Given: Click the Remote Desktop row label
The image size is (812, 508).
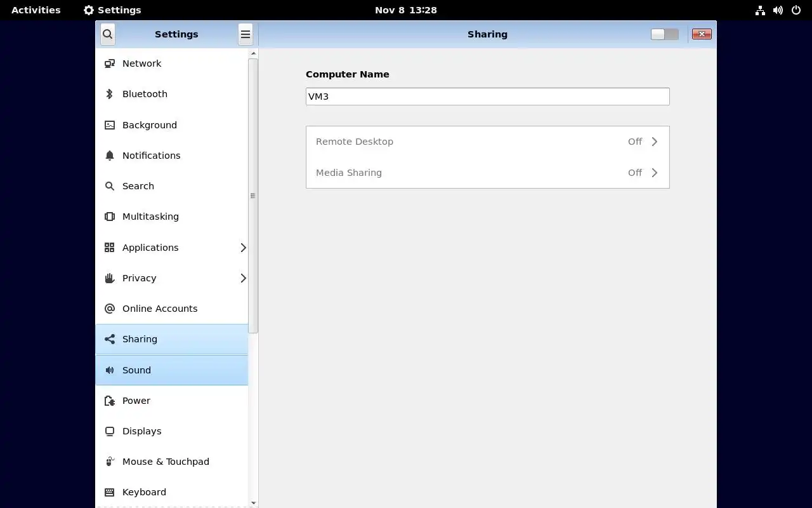Looking at the screenshot, I should coord(355,142).
